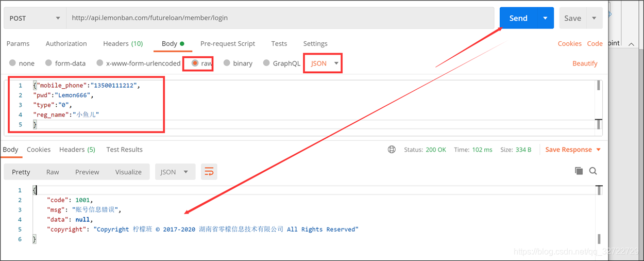
Task: Open the request body JSON type dropdown
Action: pyautogui.click(x=324, y=63)
